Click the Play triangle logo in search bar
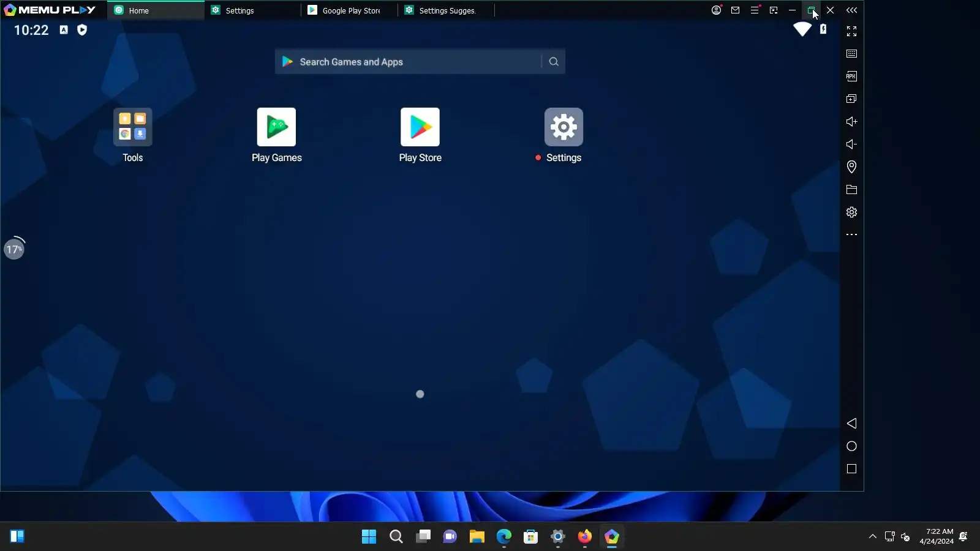This screenshot has width=980, height=551. (x=287, y=62)
